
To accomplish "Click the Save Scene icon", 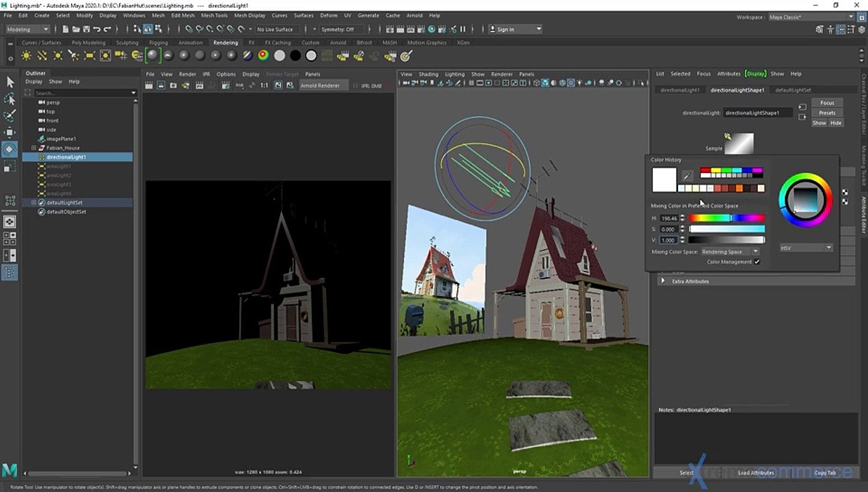I will click(x=86, y=29).
